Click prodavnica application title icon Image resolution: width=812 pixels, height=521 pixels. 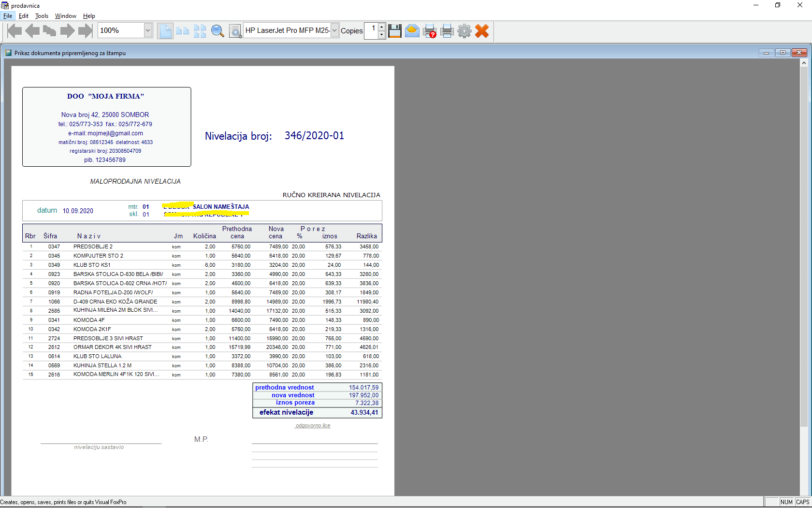[5, 5]
